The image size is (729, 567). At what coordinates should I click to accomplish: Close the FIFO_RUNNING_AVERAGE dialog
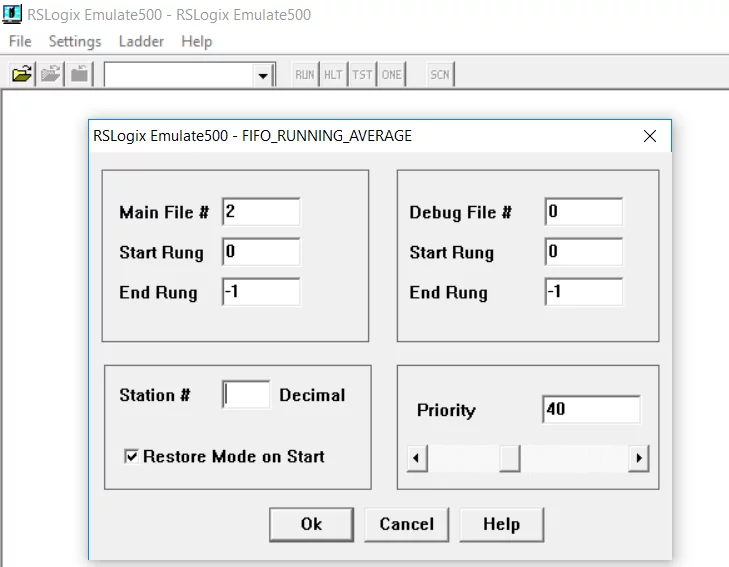pos(650,136)
